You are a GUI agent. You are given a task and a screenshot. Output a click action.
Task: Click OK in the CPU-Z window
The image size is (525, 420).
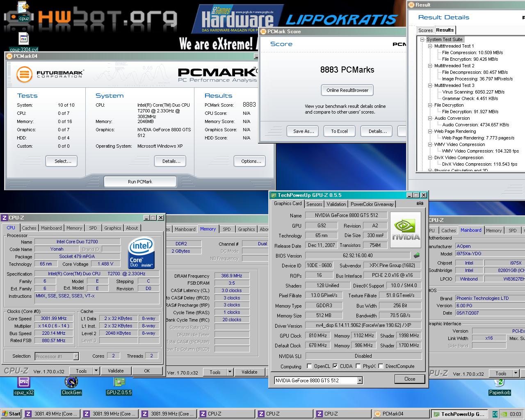pos(147,371)
